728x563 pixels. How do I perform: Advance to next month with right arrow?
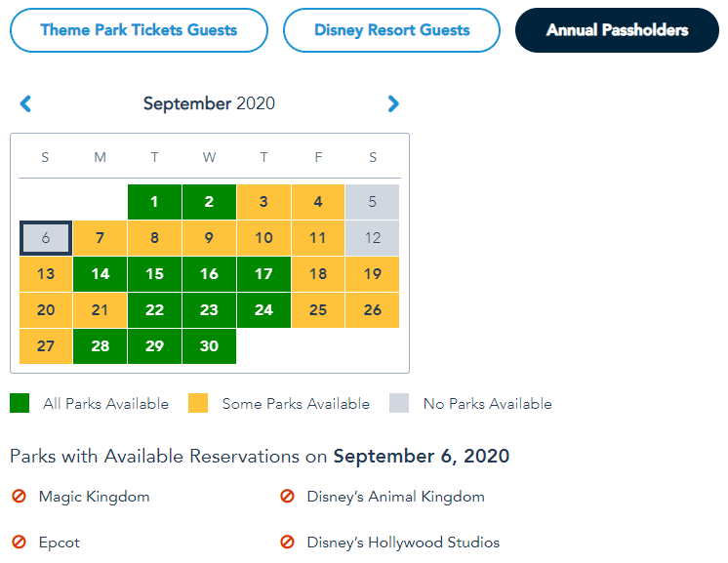393,103
